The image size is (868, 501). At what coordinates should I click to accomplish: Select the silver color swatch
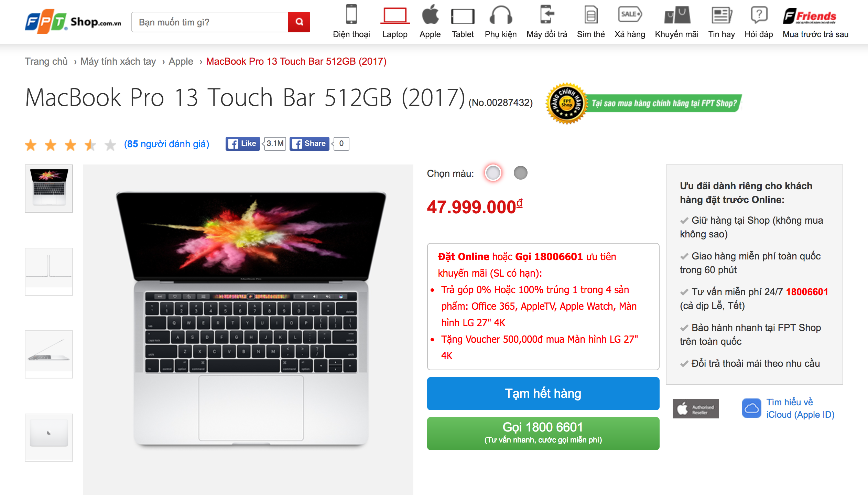[x=493, y=173]
